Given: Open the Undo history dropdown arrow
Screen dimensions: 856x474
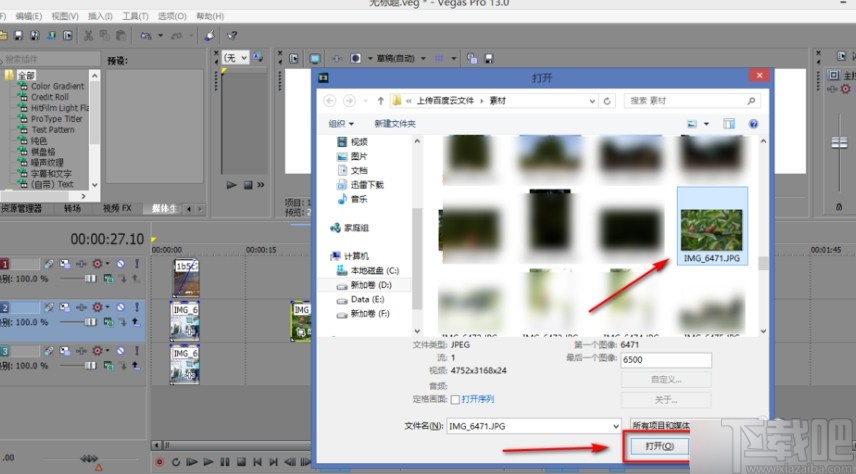Looking at the screenshot, I should (x=160, y=36).
